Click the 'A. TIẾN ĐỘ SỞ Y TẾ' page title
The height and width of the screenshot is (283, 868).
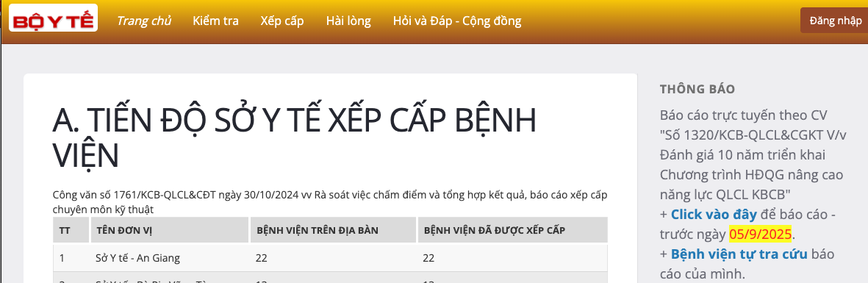(295, 137)
